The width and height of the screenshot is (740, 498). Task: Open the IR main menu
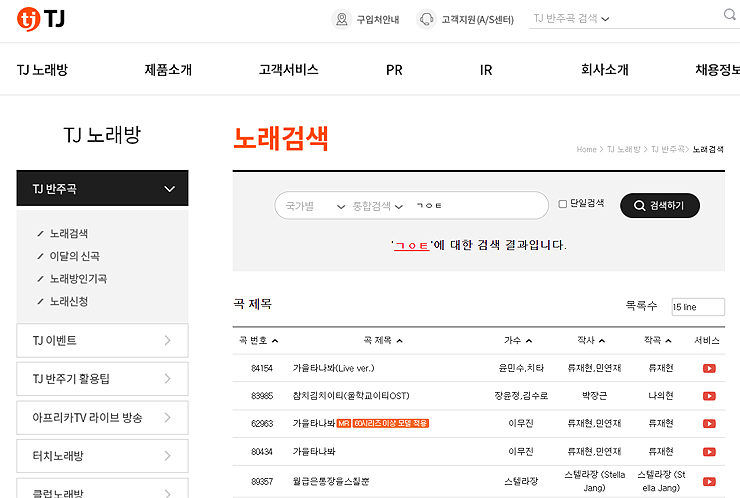click(x=486, y=70)
